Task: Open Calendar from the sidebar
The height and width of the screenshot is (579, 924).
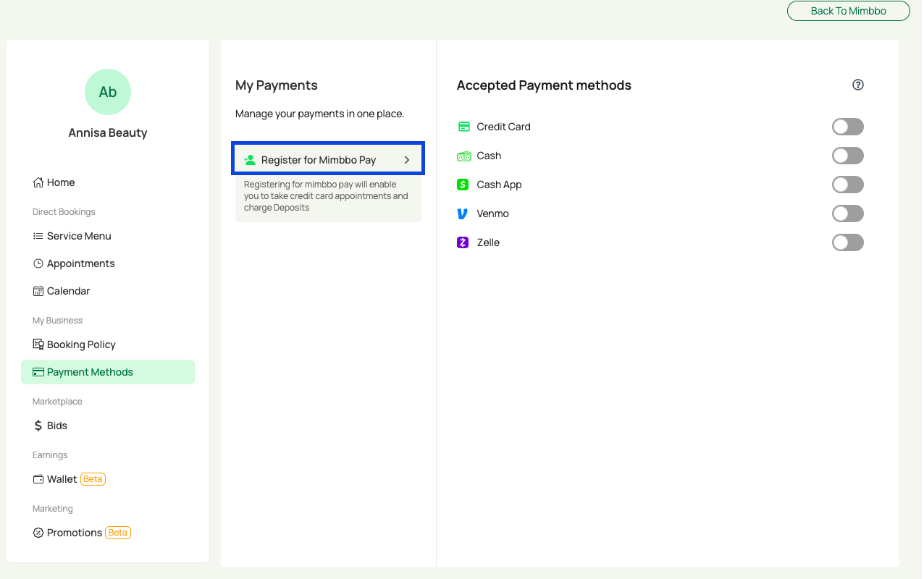Action: point(108,291)
